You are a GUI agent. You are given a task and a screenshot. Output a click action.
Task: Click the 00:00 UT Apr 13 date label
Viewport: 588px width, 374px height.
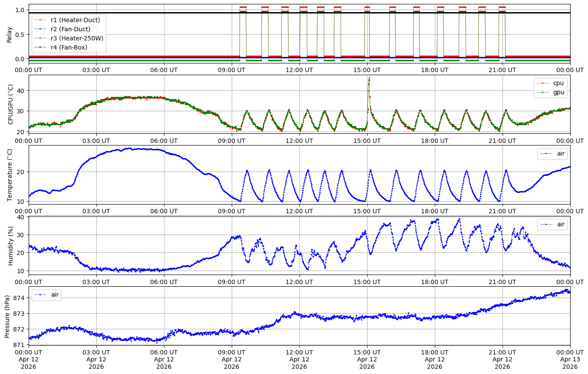(x=570, y=358)
